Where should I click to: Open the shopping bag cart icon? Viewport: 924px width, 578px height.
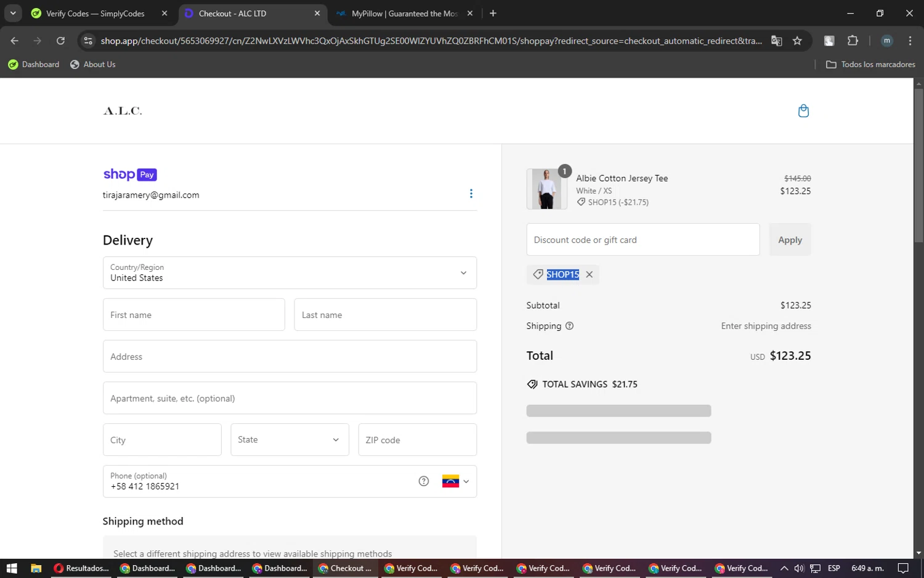tap(803, 111)
